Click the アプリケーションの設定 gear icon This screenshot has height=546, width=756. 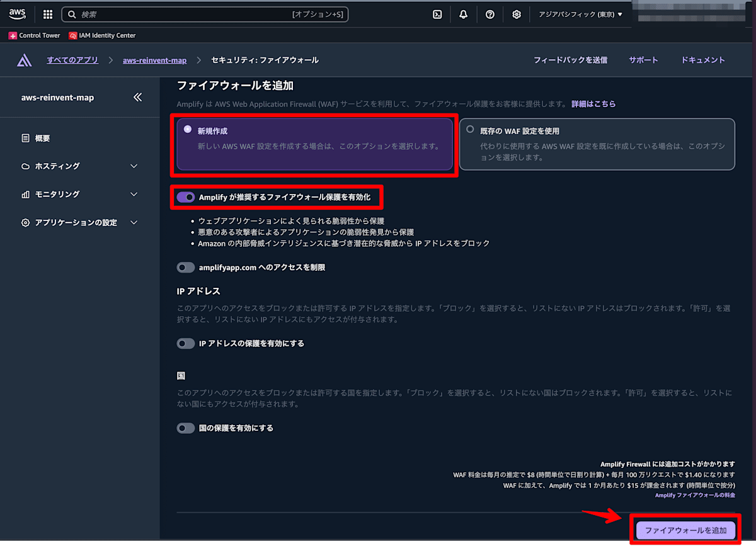[25, 223]
